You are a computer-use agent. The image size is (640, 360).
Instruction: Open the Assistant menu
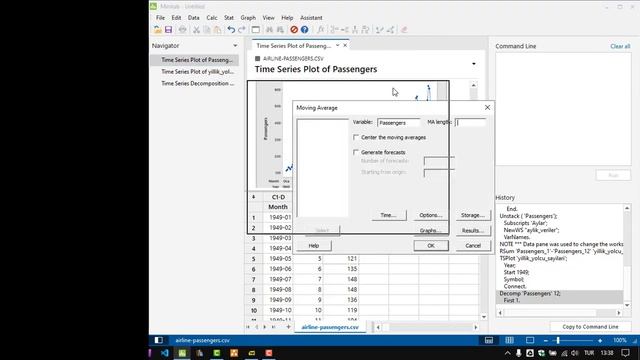click(311, 18)
